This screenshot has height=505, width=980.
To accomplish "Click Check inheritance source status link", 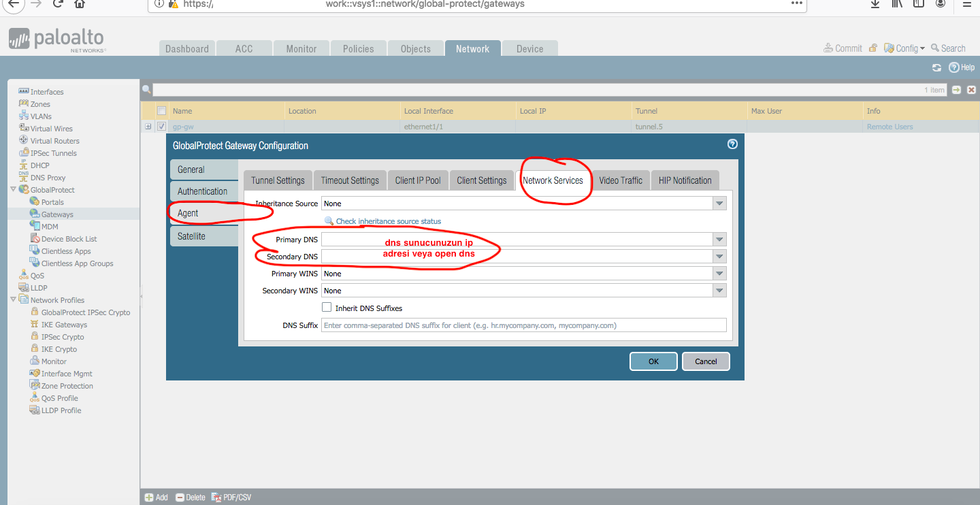I will click(388, 221).
